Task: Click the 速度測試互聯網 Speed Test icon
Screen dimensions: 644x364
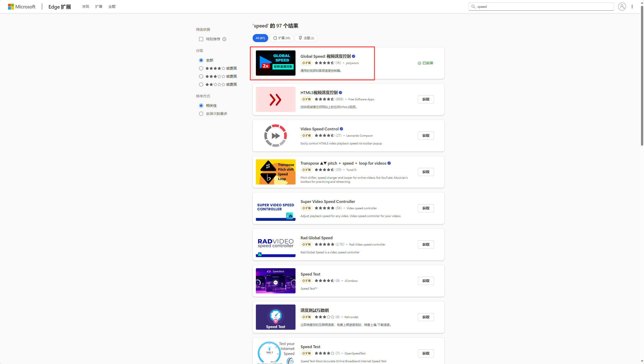Action: coord(276,317)
